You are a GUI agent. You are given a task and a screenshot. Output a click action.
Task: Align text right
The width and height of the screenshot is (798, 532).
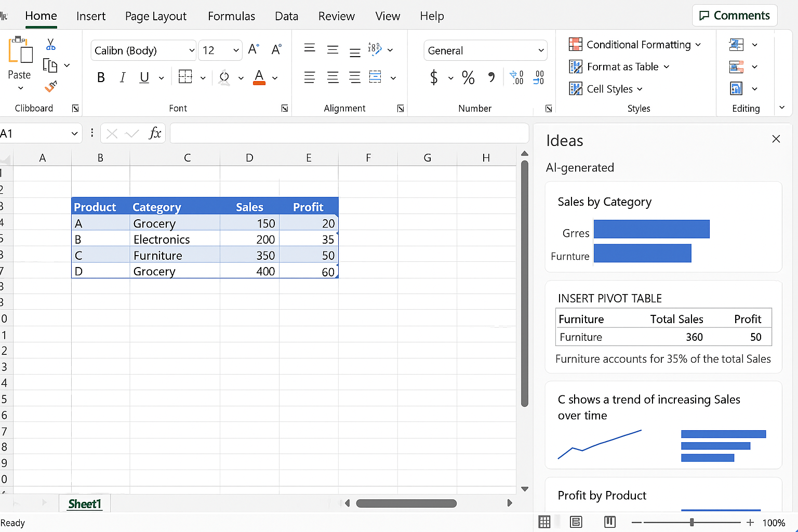point(355,78)
